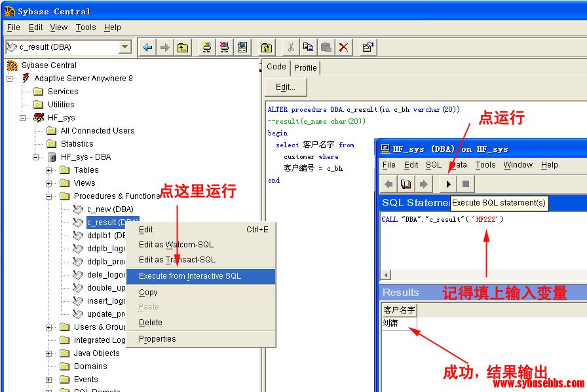Select the c_new (DBA) procedure
Viewport: 587px width, 392px height.
pyautogui.click(x=109, y=209)
